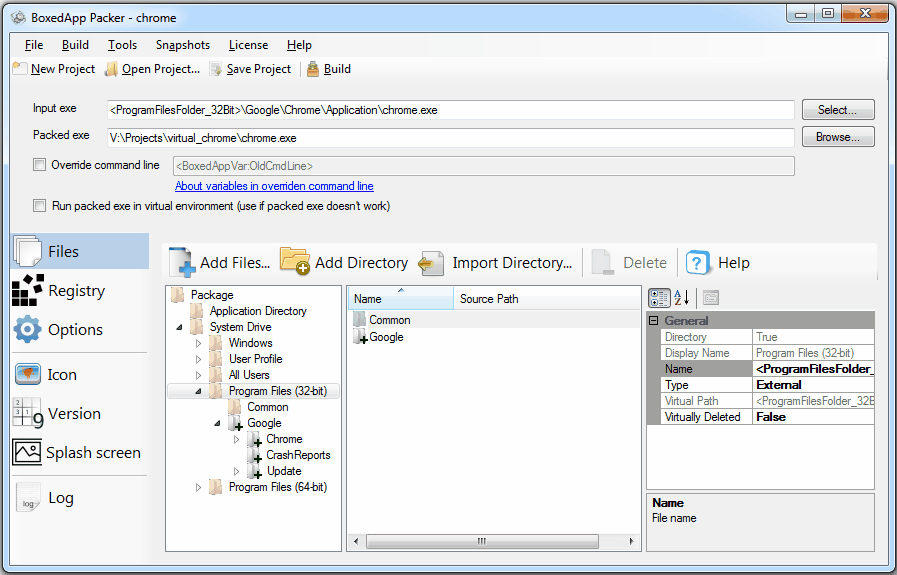Image resolution: width=897 pixels, height=575 pixels.
Task: Select CrashReports folder in the tree
Action: 298,455
